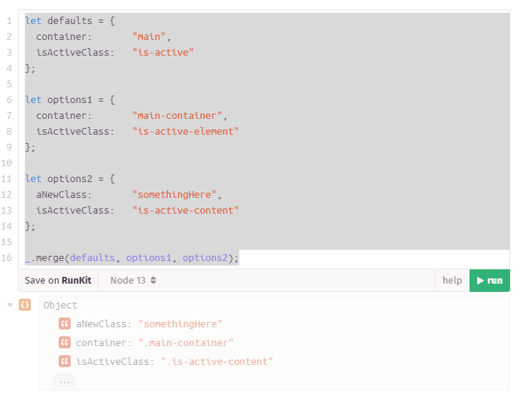Click the "is-active-element" string on line 8
Image resolution: width=532 pixels, height=401 pixels.
(185, 132)
